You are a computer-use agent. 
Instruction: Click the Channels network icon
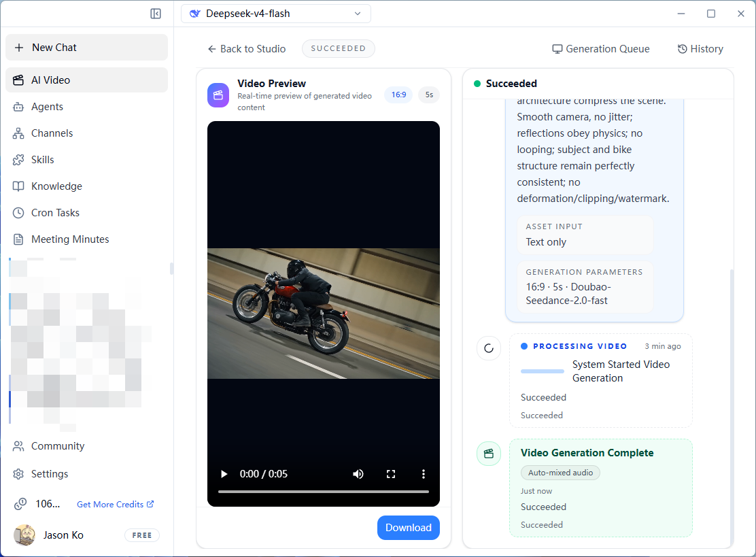[x=18, y=133]
